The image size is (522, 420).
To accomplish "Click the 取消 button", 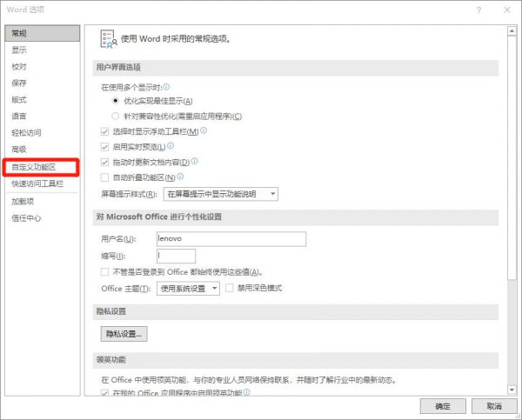I will 494,406.
